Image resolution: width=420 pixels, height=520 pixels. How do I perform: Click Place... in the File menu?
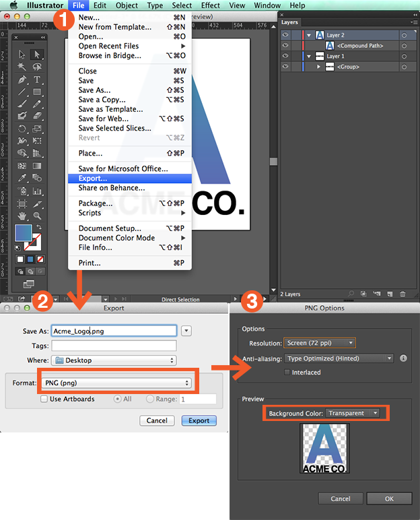[x=130, y=153]
